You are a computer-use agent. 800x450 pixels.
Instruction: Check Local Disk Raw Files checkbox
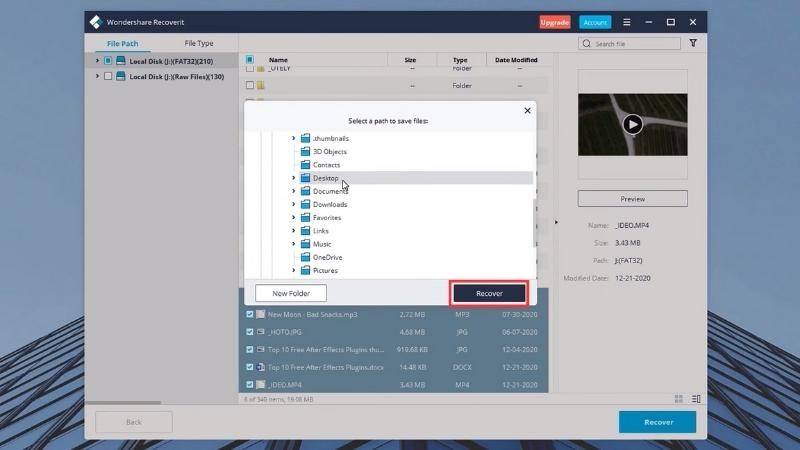[x=108, y=76]
